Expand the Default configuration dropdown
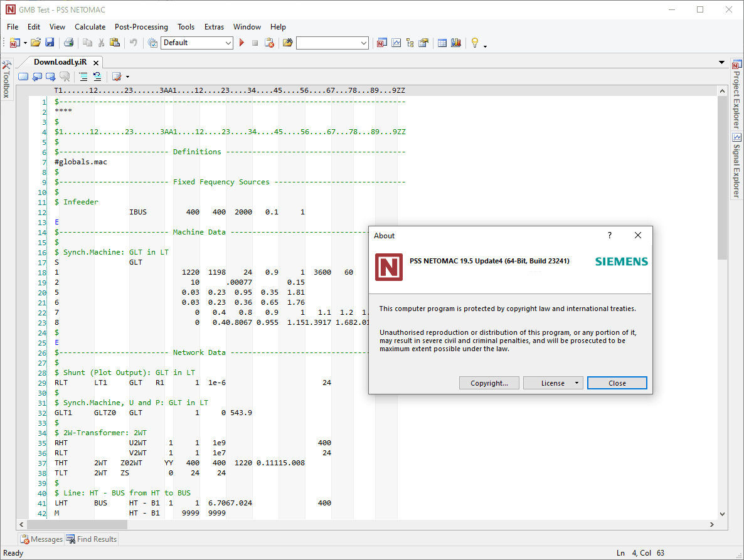The width and height of the screenshot is (744, 560). (x=228, y=43)
